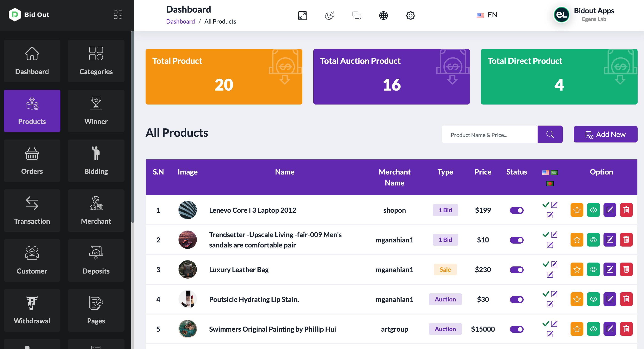Enter fullscreen using the expand icon
The image size is (644, 349).
pos(302,15)
